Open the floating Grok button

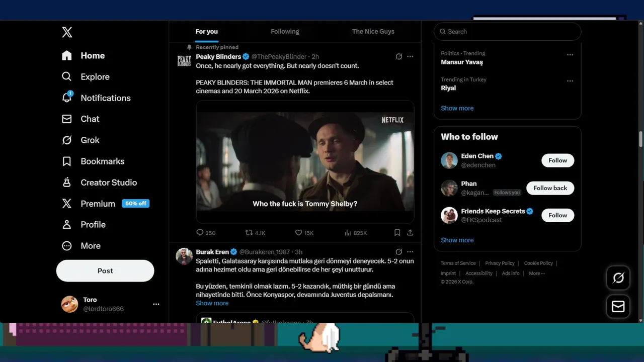(x=618, y=278)
